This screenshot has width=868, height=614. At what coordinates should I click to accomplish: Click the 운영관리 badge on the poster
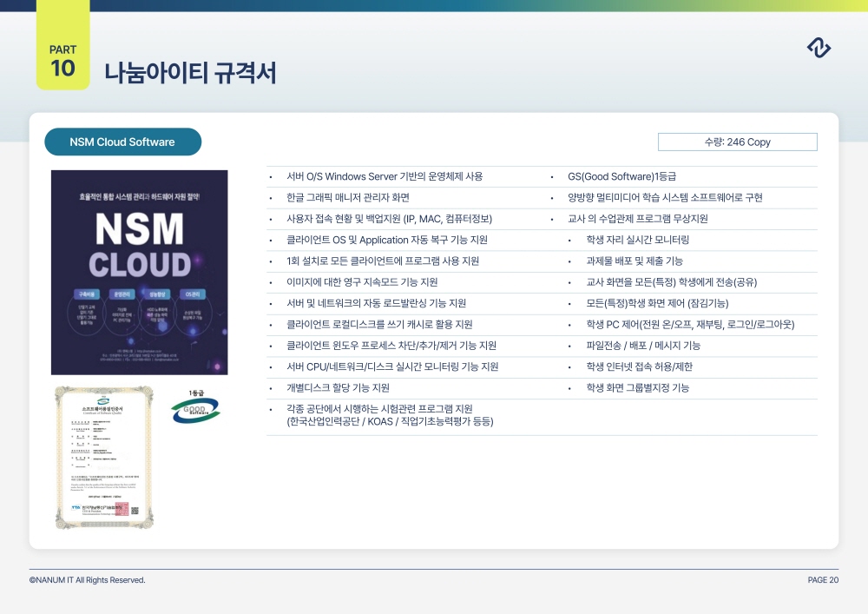click(x=122, y=293)
